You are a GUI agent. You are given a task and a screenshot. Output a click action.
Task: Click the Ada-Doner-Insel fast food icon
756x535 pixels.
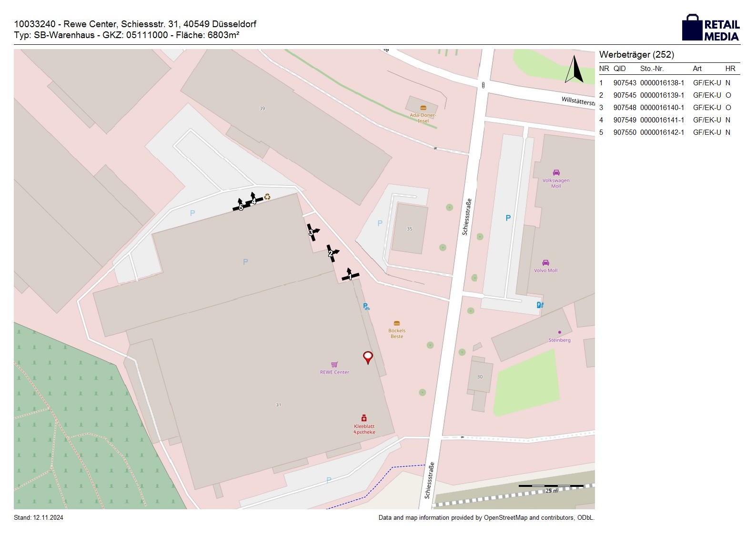(423, 108)
